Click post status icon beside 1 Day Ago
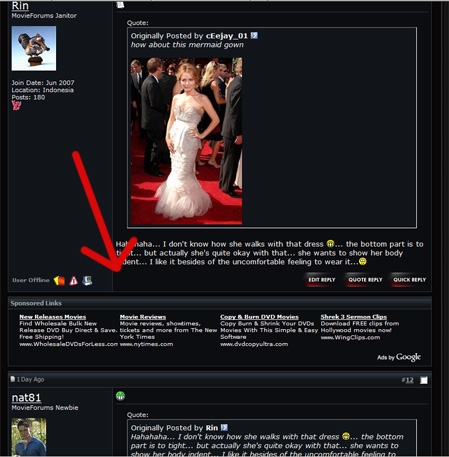 tap(13, 379)
